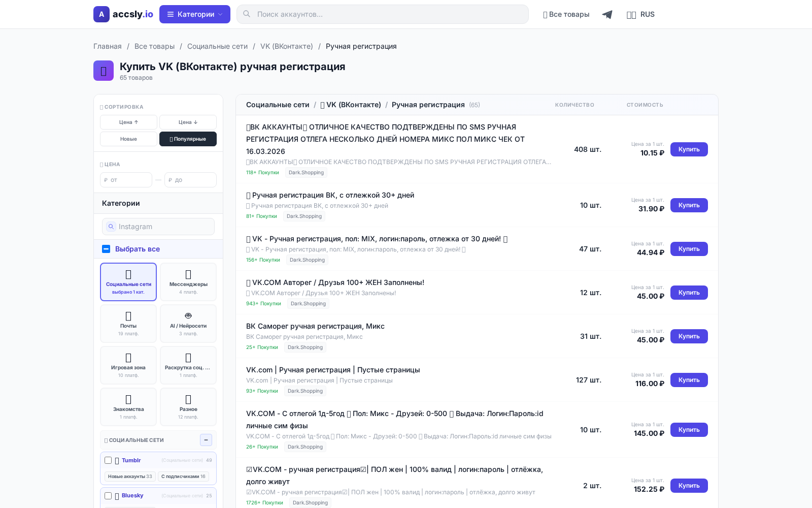812x508 pixels.
Task: Open Ручная регистрация in list header
Action: tap(428, 105)
